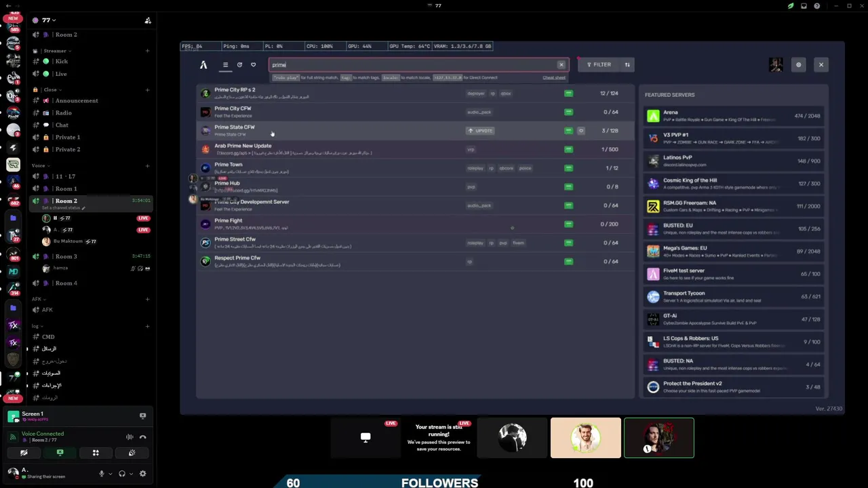This screenshot has height=488, width=868.
Task: Open the Arena featured server
Action: click(x=733, y=116)
